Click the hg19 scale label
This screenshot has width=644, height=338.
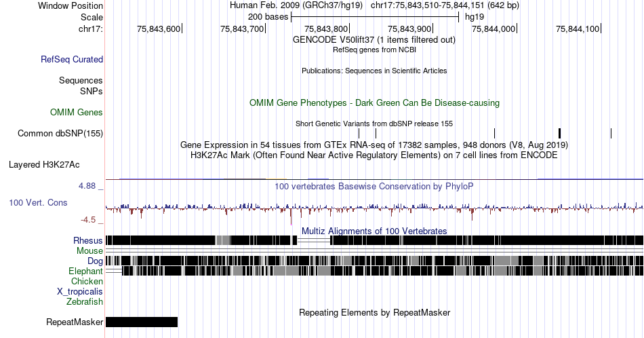[x=475, y=17]
